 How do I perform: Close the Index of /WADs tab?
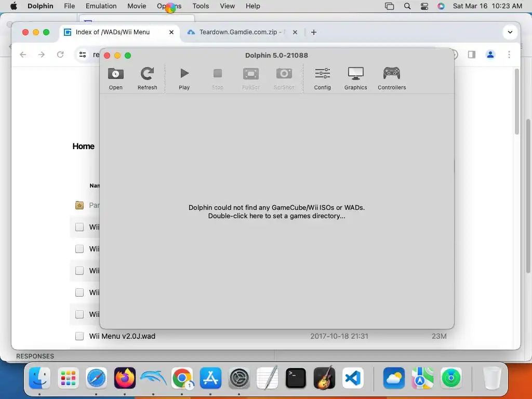[x=171, y=32]
